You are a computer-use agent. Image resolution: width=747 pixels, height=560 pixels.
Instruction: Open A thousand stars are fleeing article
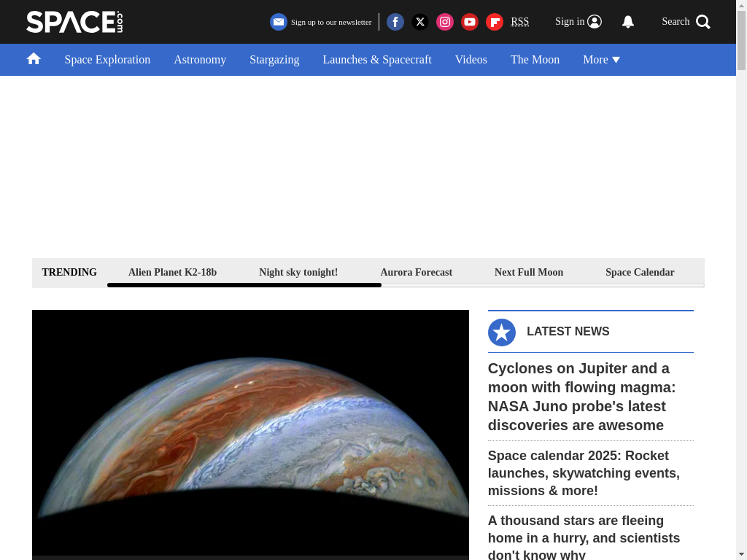584,537
